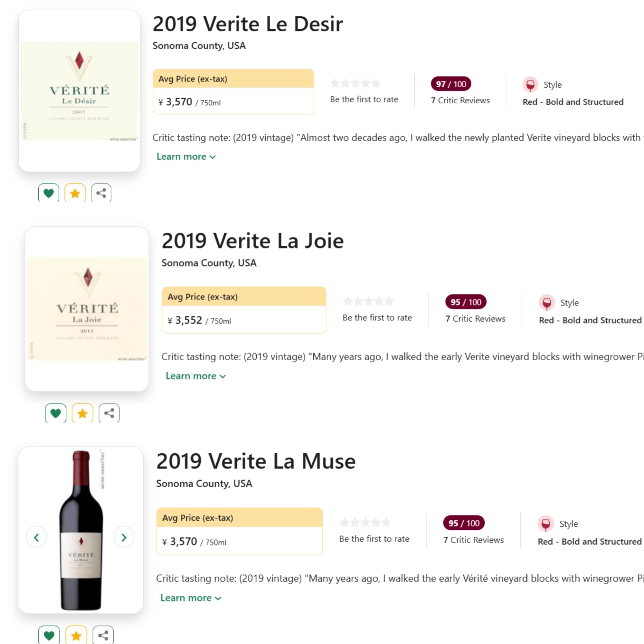Click star icon under Verite Le Desir
The height and width of the screenshot is (644, 644).
click(x=75, y=193)
